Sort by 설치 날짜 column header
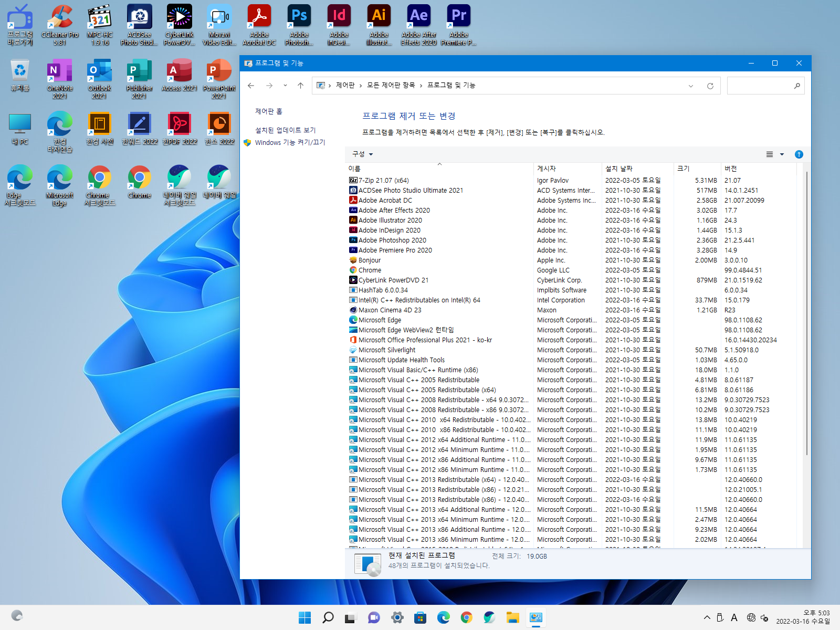This screenshot has height=630, width=840. 638,169
